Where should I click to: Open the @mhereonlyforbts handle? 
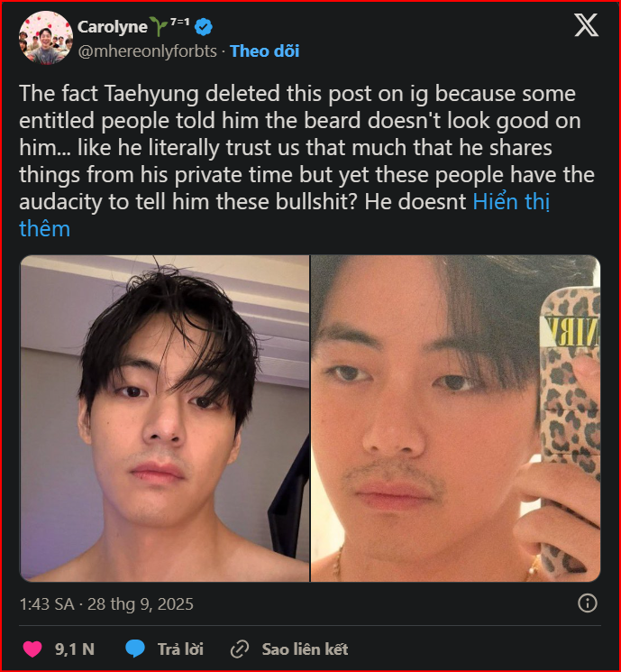click(147, 51)
